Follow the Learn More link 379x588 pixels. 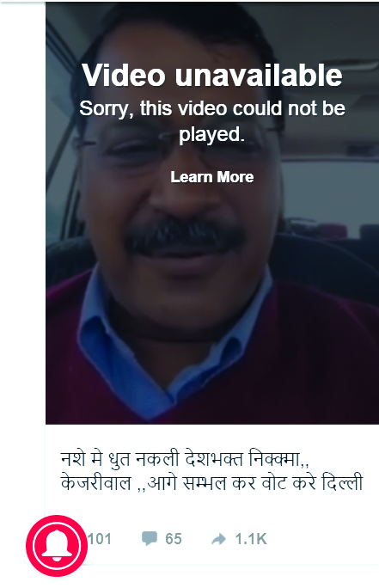(212, 176)
